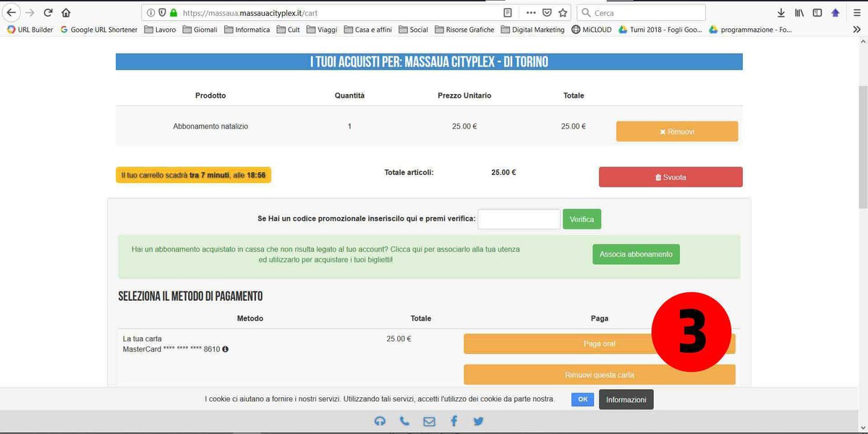Screen dimensions: 868x434
Task: Toggle the browser sidebar
Action: point(817,12)
